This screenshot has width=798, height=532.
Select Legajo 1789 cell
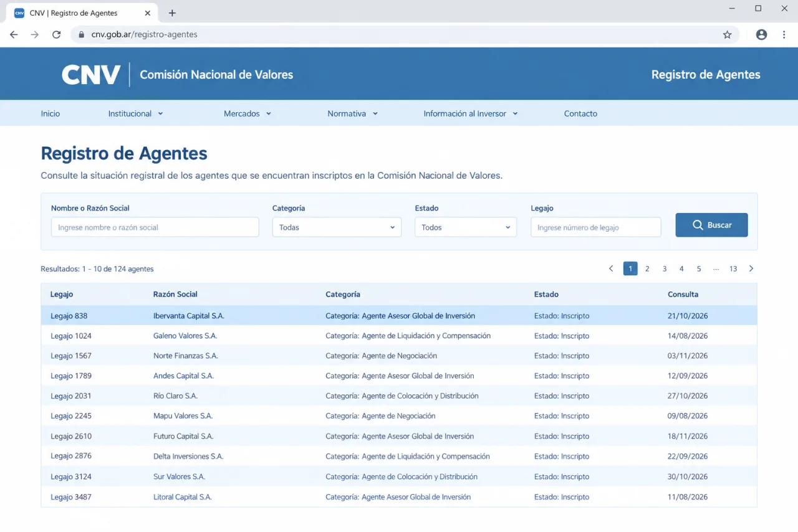(x=71, y=376)
